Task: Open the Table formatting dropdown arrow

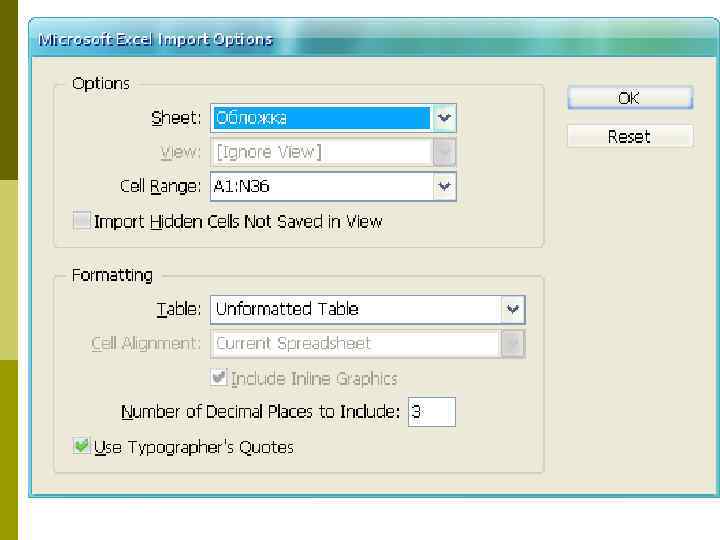Action: coord(512,309)
